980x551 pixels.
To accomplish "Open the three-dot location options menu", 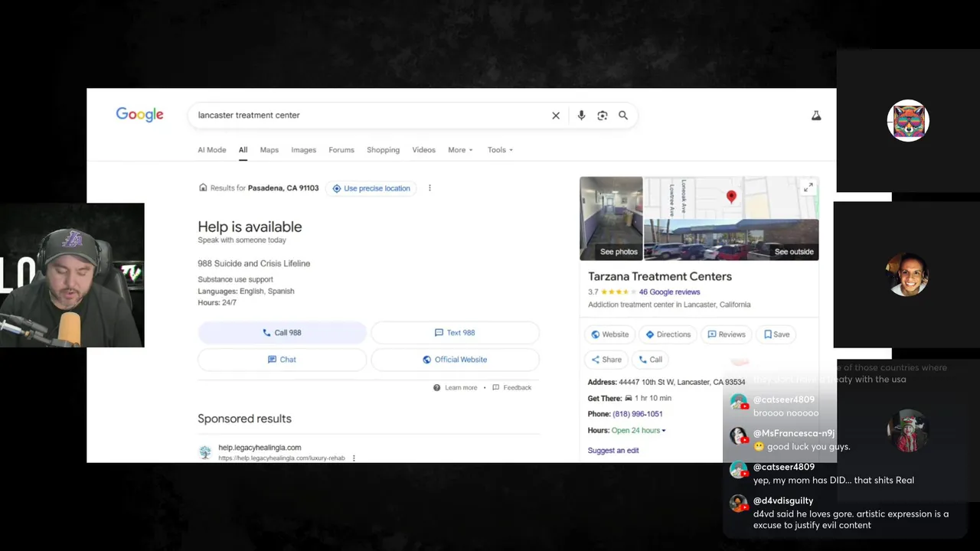I will point(430,188).
